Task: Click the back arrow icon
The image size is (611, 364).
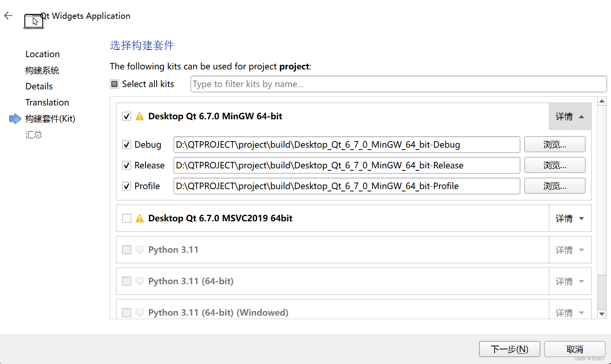Action: point(8,15)
